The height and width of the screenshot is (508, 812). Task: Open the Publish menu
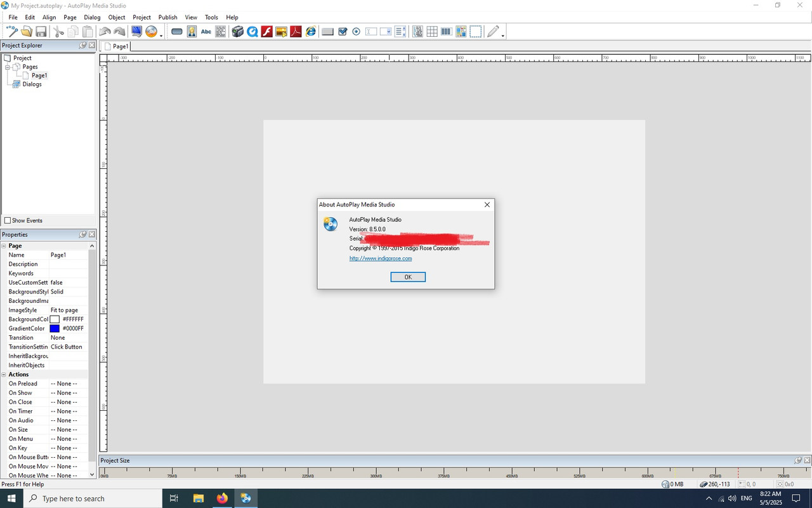pos(167,17)
